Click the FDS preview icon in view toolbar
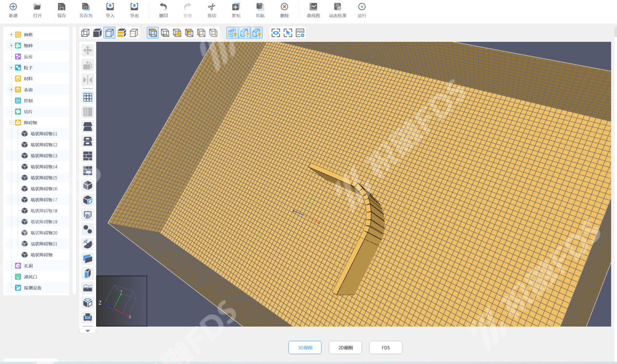This screenshot has height=364, width=617. point(300,33)
